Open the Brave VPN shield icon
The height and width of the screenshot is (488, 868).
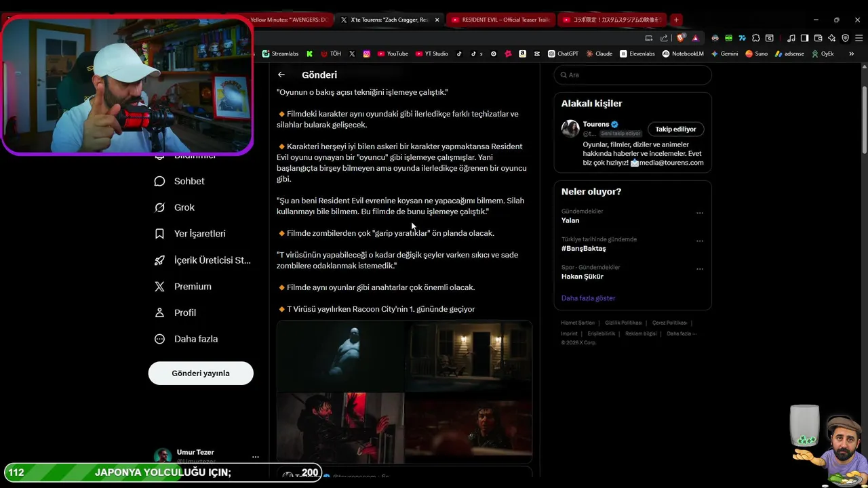coord(846,38)
